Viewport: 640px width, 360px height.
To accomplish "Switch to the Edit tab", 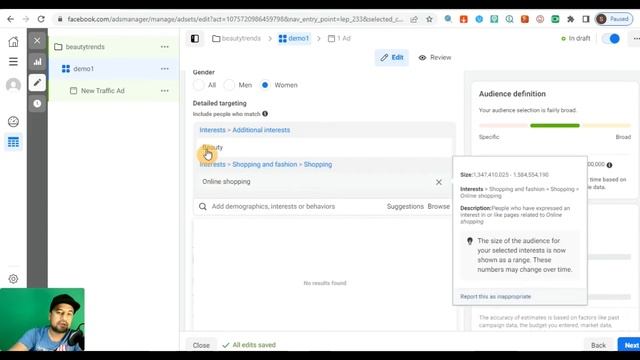I will coord(391,58).
